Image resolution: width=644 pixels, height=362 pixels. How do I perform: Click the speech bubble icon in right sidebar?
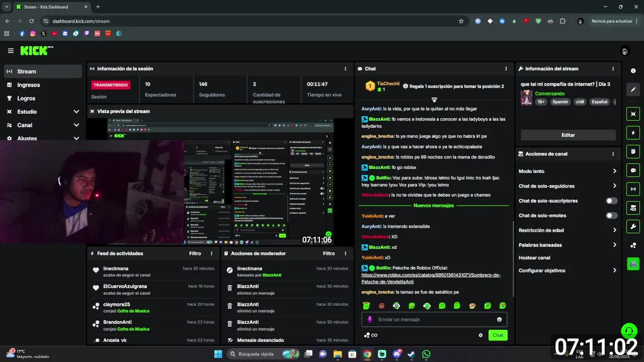633,170
